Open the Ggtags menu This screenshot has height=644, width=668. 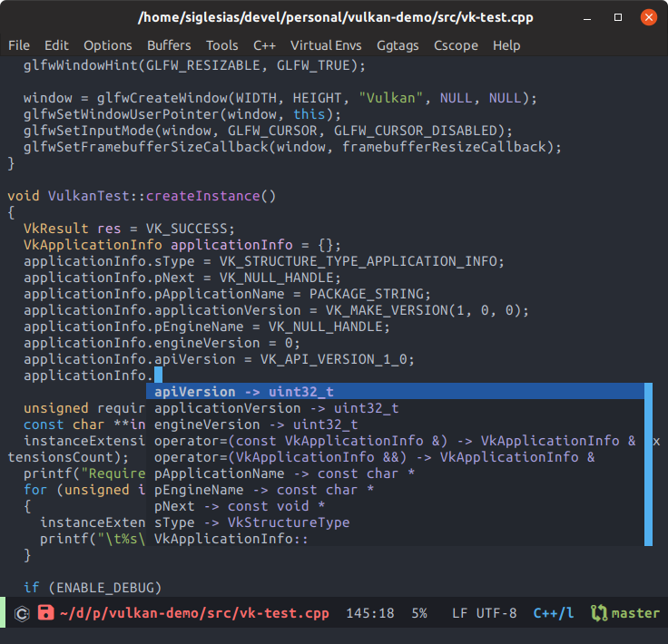click(x=398, y=45)
